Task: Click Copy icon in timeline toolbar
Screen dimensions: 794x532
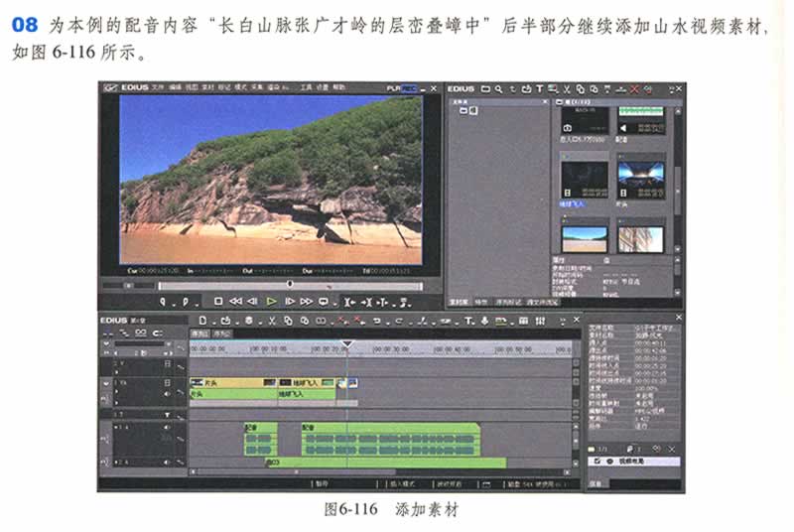Action: 288,321
